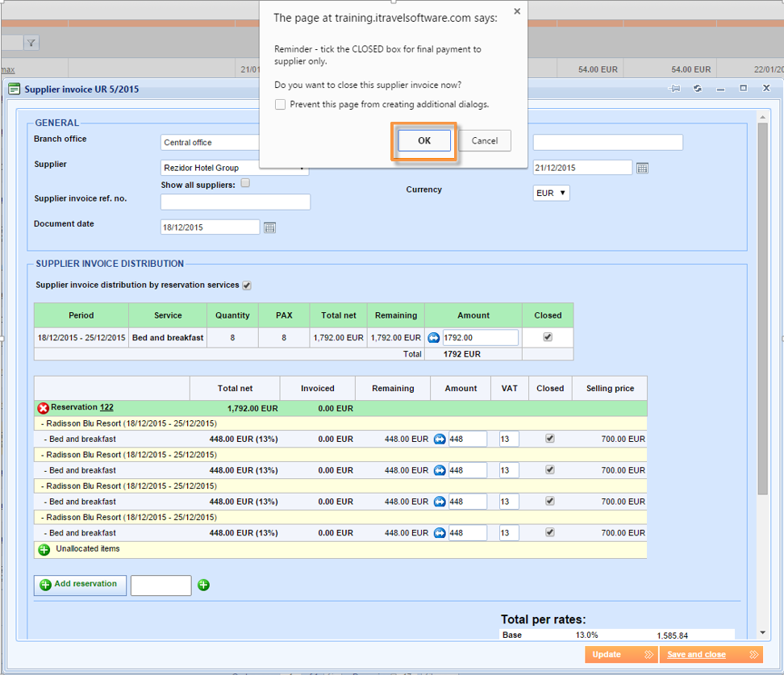Toggle Supplier invoice distribution by reservation services
Screen dimensions: 784x675
tap(247, 285)
